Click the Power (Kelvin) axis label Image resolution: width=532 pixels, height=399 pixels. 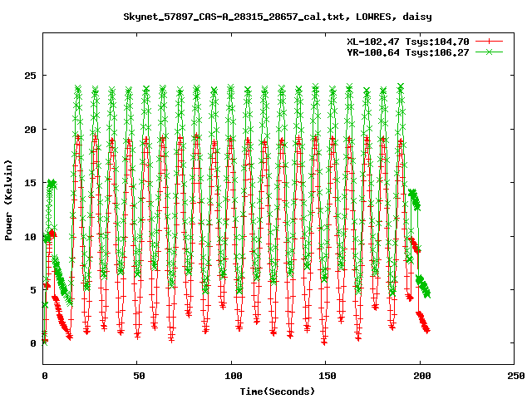coord(8,200)
